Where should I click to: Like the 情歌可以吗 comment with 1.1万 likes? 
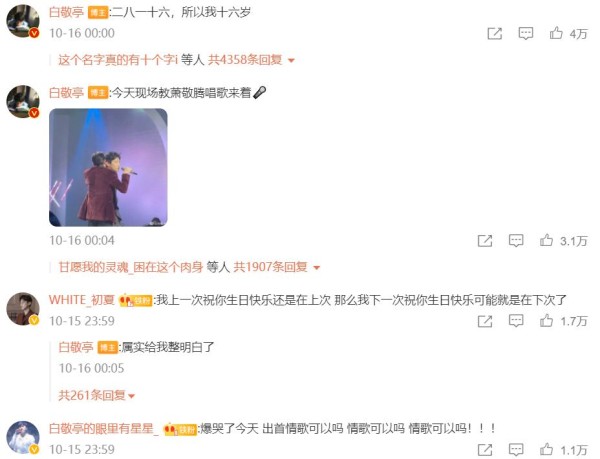(546, 449)
